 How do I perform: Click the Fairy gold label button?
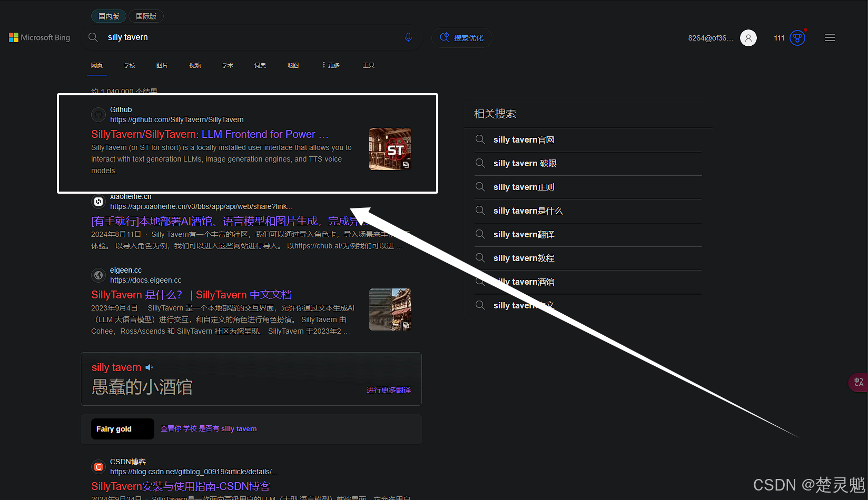tap(123, 429)
